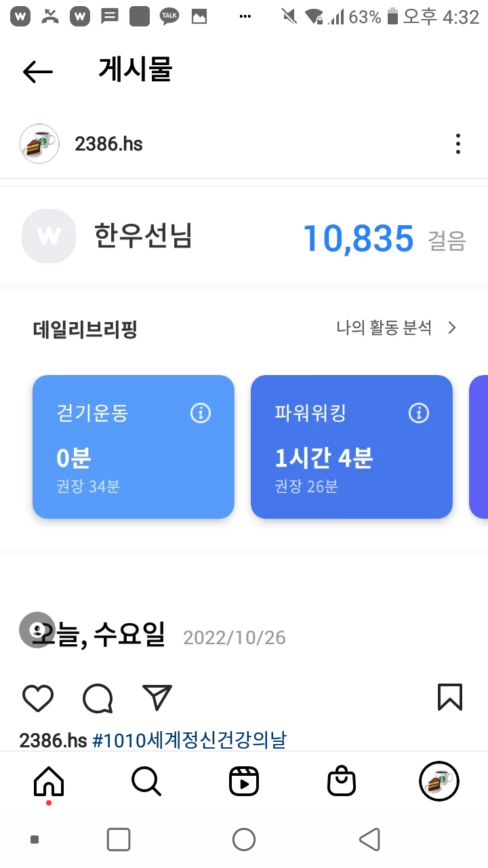This screenshot has width=488, height=868.
Task: Tap info icon on 파워워킹 card
Action: point(419,413)
